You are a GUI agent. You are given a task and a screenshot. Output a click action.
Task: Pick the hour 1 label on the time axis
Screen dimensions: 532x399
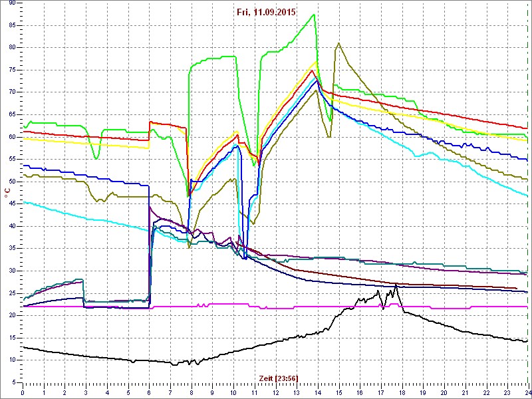click(x=44, y=391)
